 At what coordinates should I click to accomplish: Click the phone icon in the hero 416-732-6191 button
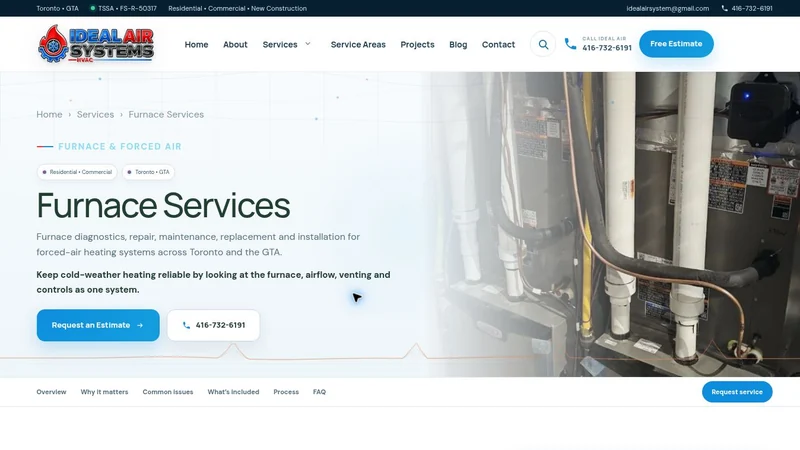click(x=186, y=325)
